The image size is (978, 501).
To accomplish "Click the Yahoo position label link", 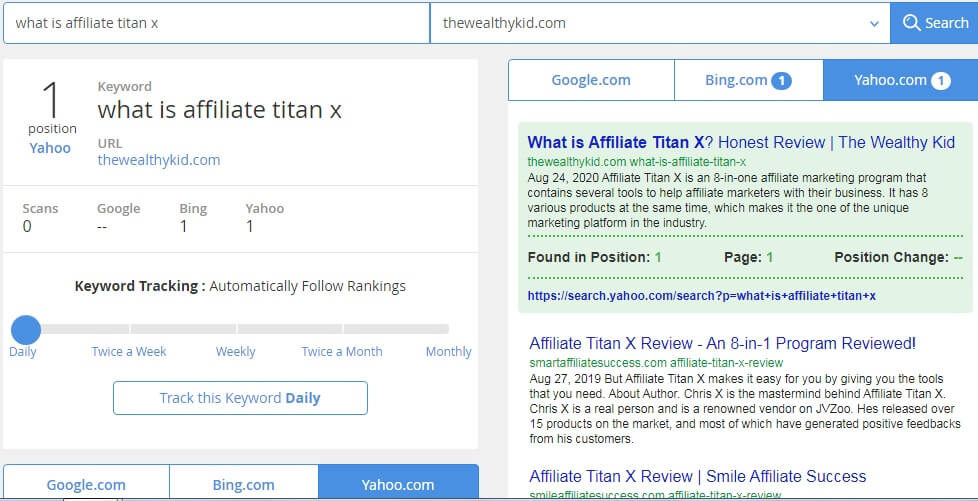I will point(50,148).
